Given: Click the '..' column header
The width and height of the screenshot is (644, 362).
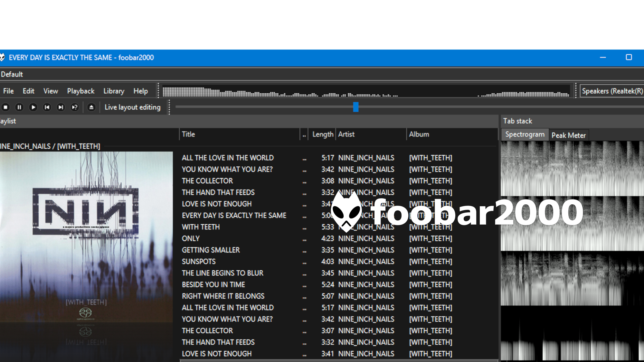Looking at the screenshot, I should (304, 134).
